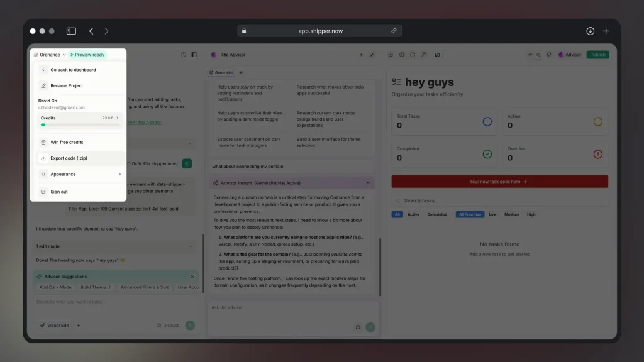Open the chat history clock icon
Viewport: 644px width, 362px height.
pyautogui.click(x=184, y=55)
